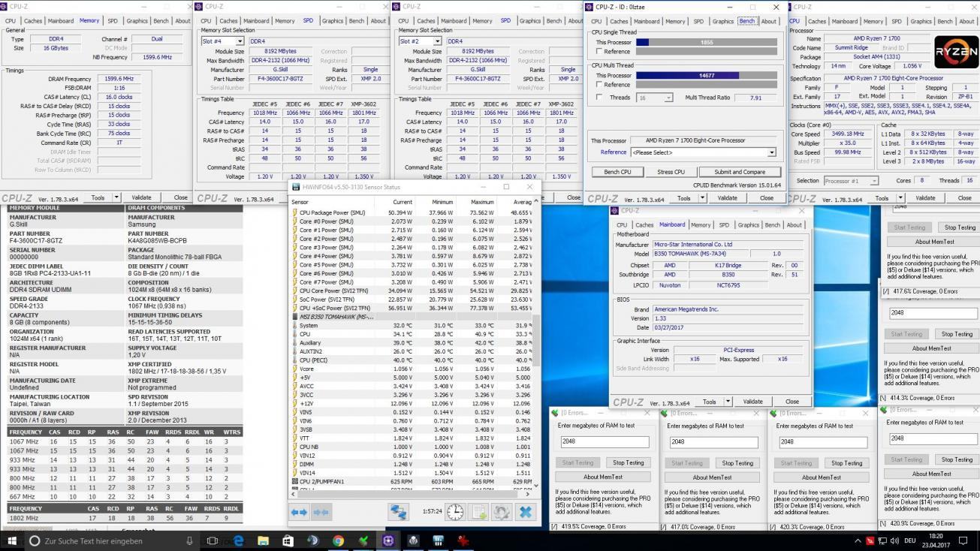Image resolution: width=980 pixels, height=551 pixels.
Task: Select 'CPU Package Power (SMU)' sensor row
Action: tap(411, 212)
